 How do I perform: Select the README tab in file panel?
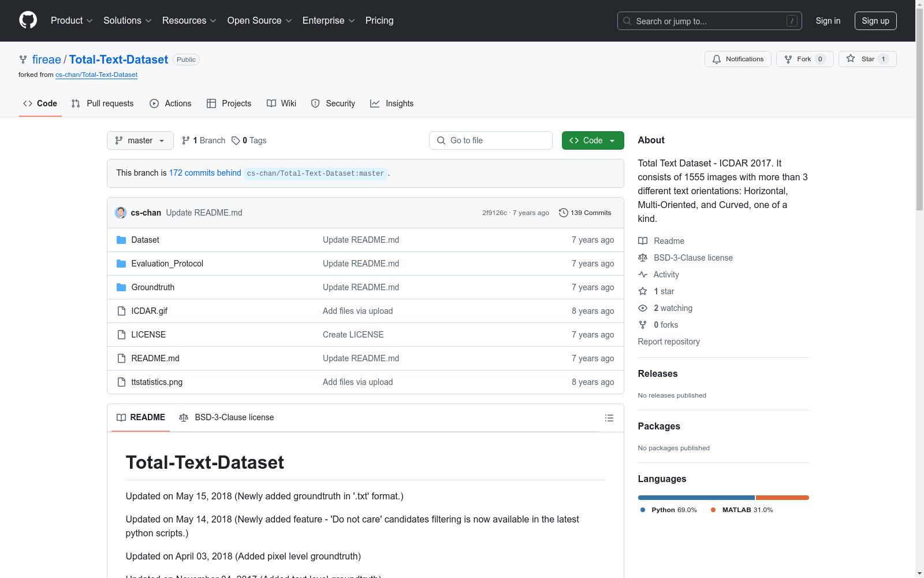(141, 417)
